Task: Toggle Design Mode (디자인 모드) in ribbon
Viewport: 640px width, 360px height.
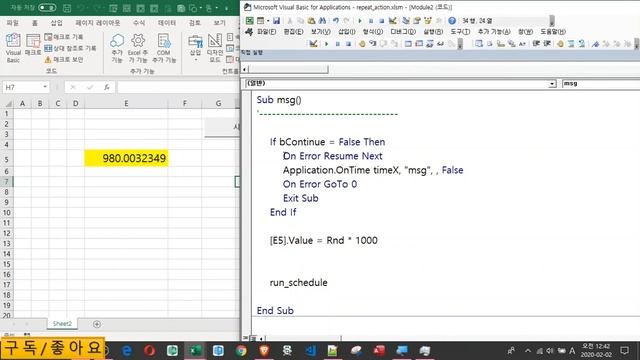Action: [x=215, y=48]
